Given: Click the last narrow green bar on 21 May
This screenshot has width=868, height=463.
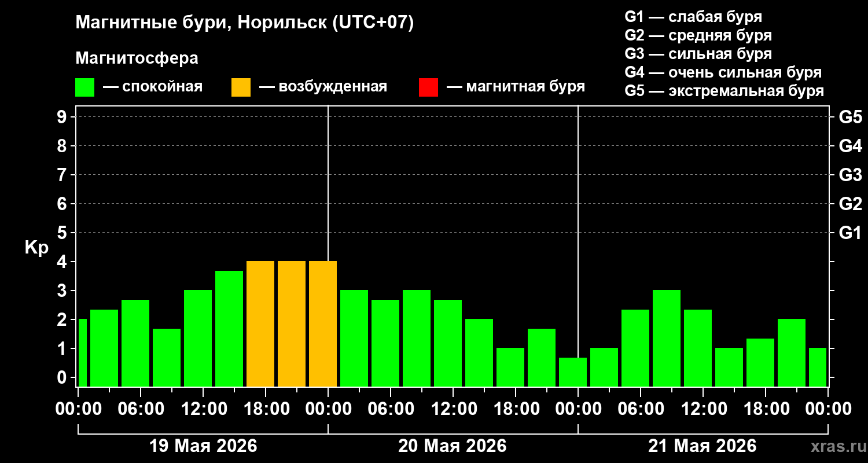Looking at the screenshot, I should click(818, 367).
